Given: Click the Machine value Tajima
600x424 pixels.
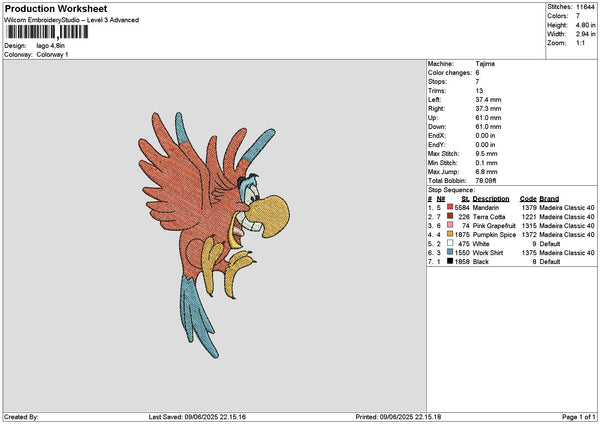Looking at the screenshot, I should pyautogui.click(x=485, y=63).
